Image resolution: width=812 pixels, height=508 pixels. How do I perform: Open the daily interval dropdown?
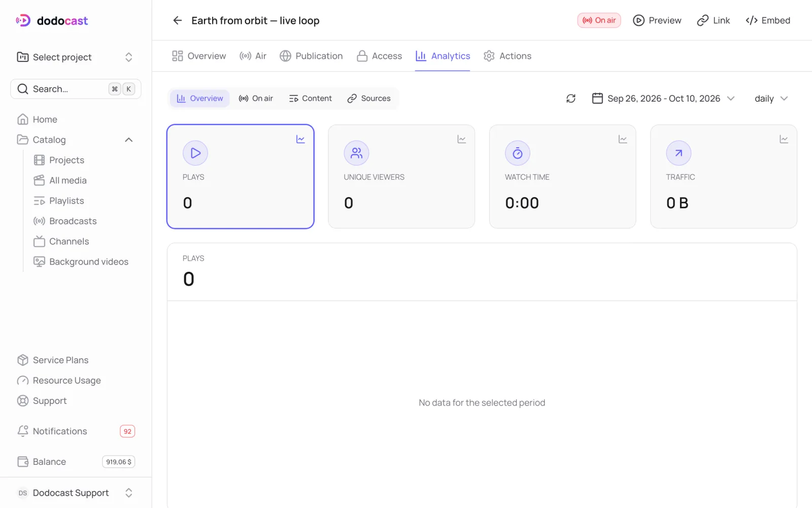pos(771,99)
